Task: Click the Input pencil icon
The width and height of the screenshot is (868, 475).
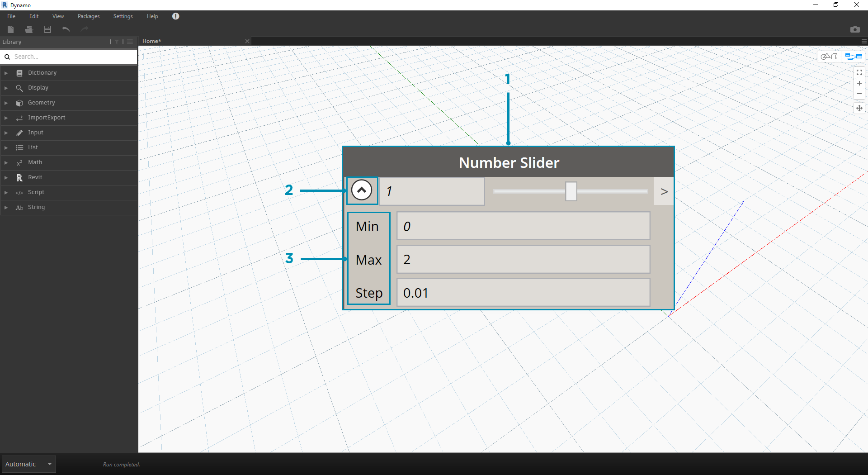Action: [x=19, y=133]
